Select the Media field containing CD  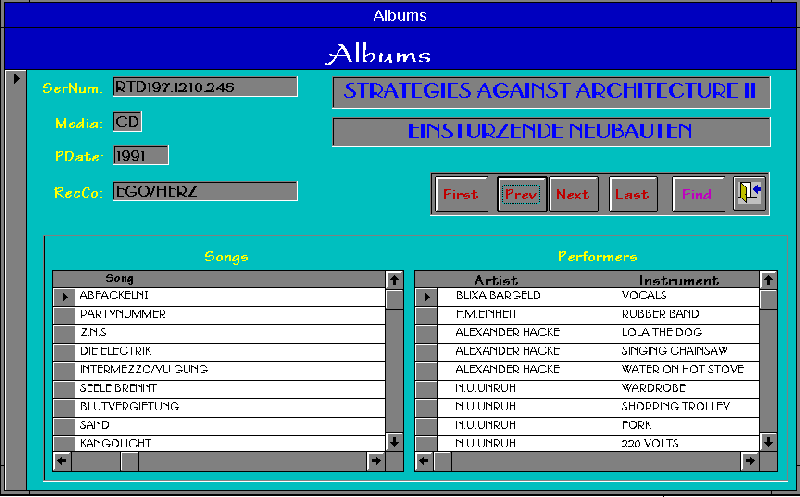point(127,122)
